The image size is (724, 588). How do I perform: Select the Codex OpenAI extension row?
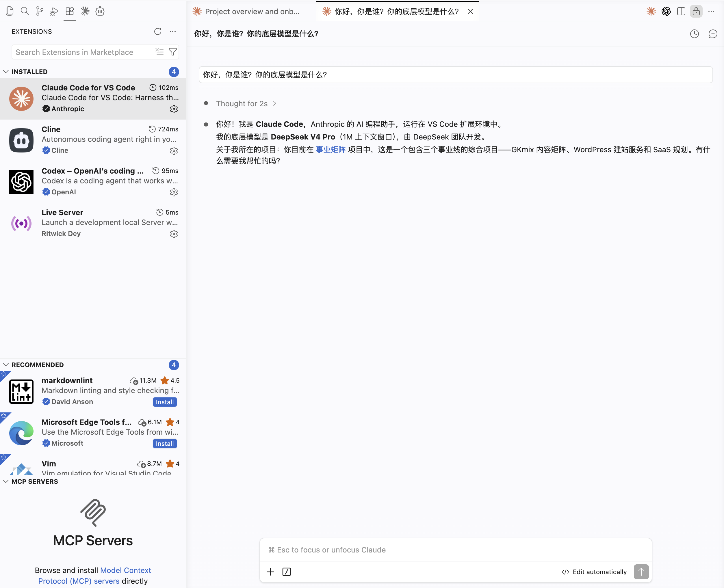tap(93, 182)
